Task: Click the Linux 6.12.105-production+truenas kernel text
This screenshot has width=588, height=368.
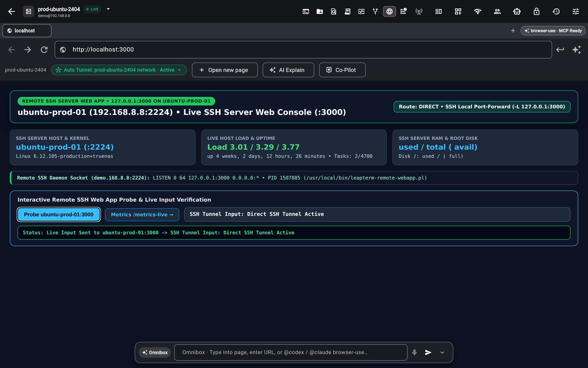Action: click(x=64, y=156)
